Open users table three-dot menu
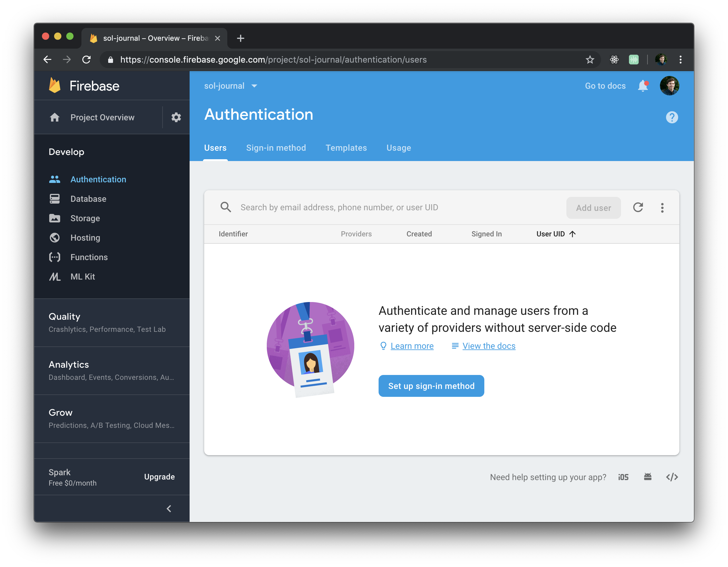 click(662, 208)
